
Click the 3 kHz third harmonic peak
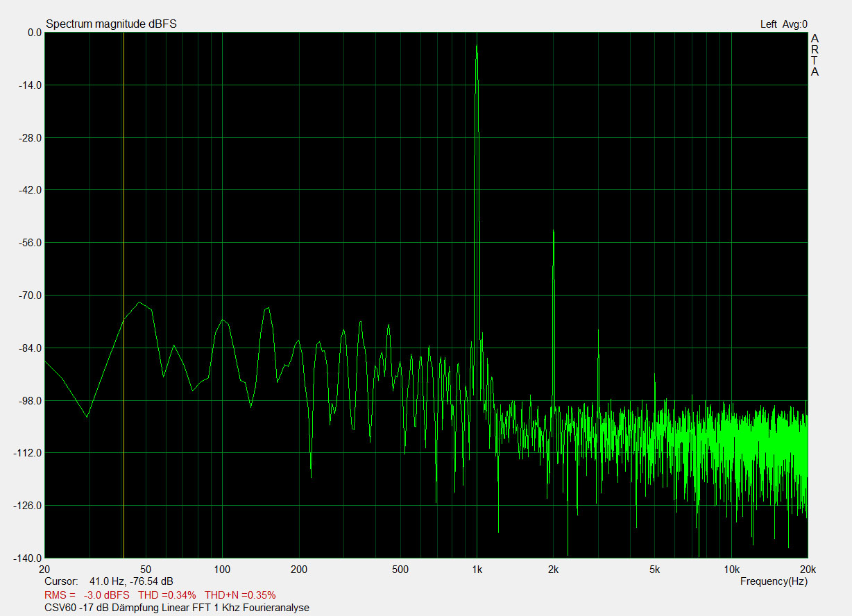click(598, 331)
